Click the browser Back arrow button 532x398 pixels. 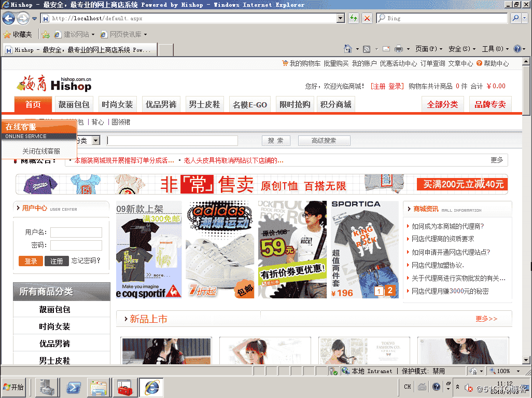[x=8, y=18]
